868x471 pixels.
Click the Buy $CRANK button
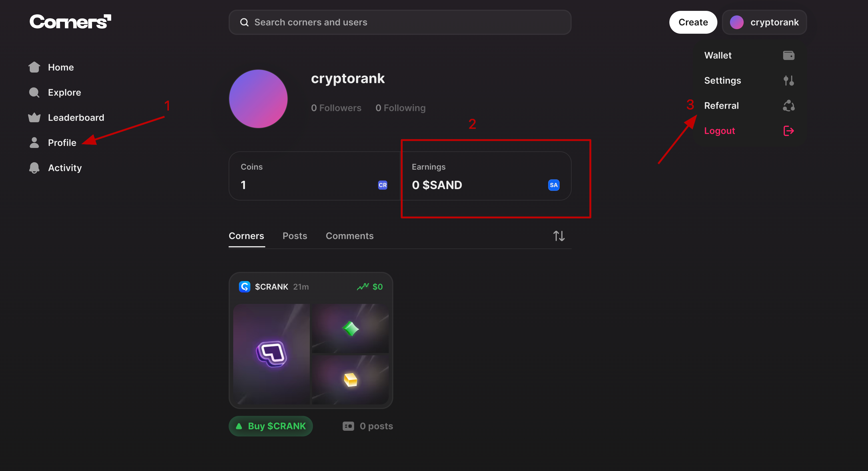pos(271,426)
